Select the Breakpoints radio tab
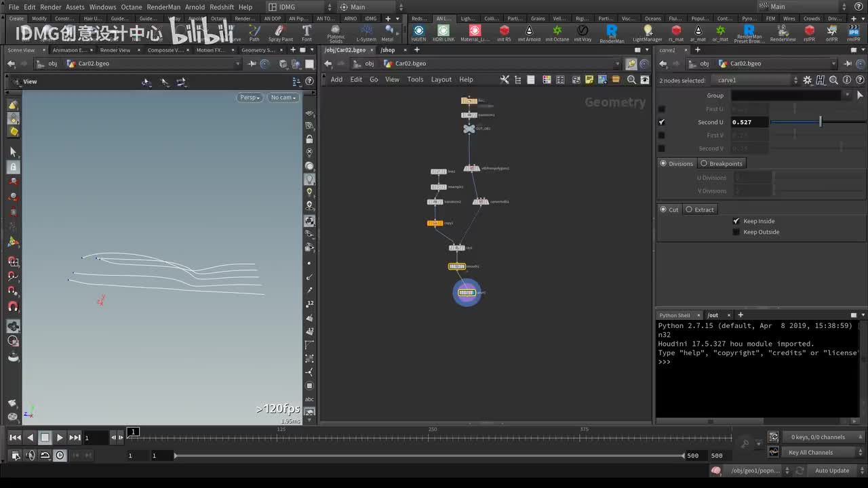This screenshot has height=488, width=868. pos(722,163)
